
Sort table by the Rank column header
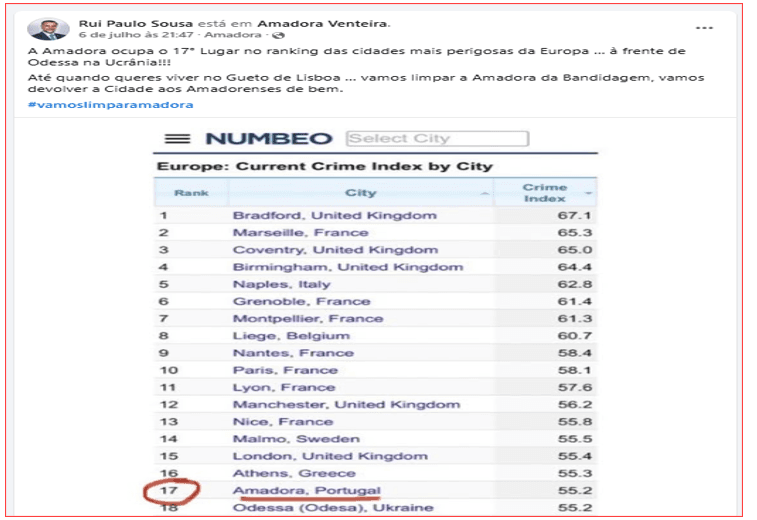pos(191,193)
